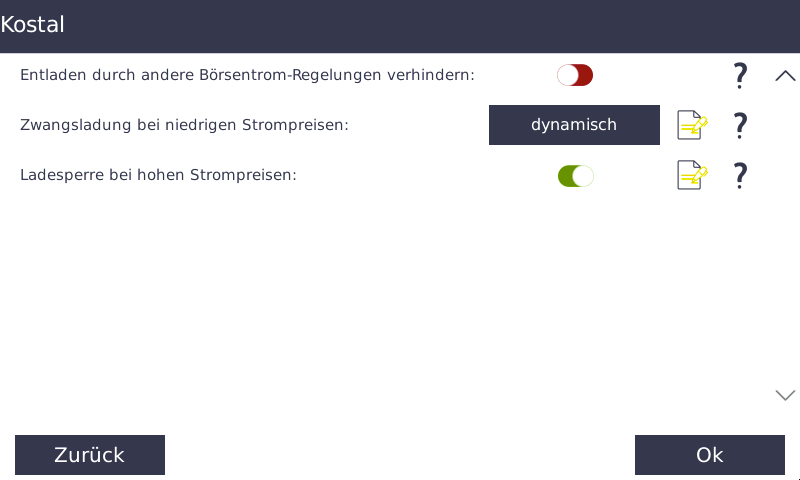
Task: Open help for Ladesperre bei hohen Strompreisen
Action: pos(740,175)
